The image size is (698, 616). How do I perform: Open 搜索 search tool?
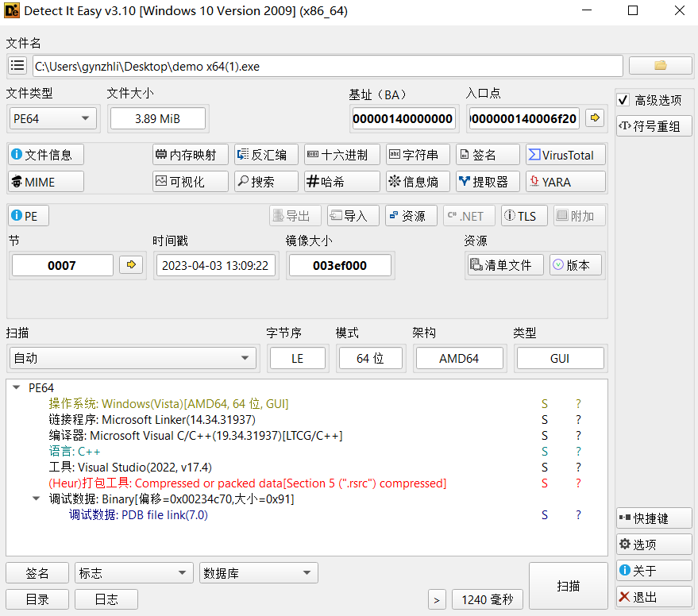pyautogui.click(x=266, y=182)
